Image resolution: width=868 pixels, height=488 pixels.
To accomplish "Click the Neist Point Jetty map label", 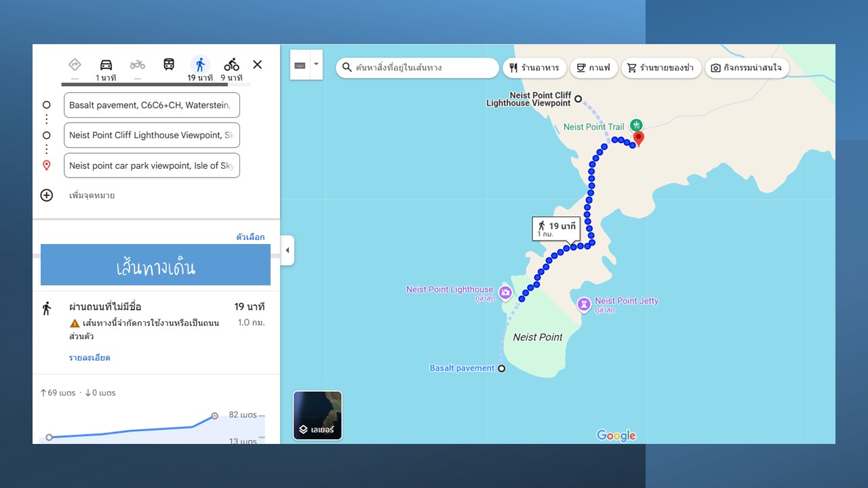I will tap(627, 301).
